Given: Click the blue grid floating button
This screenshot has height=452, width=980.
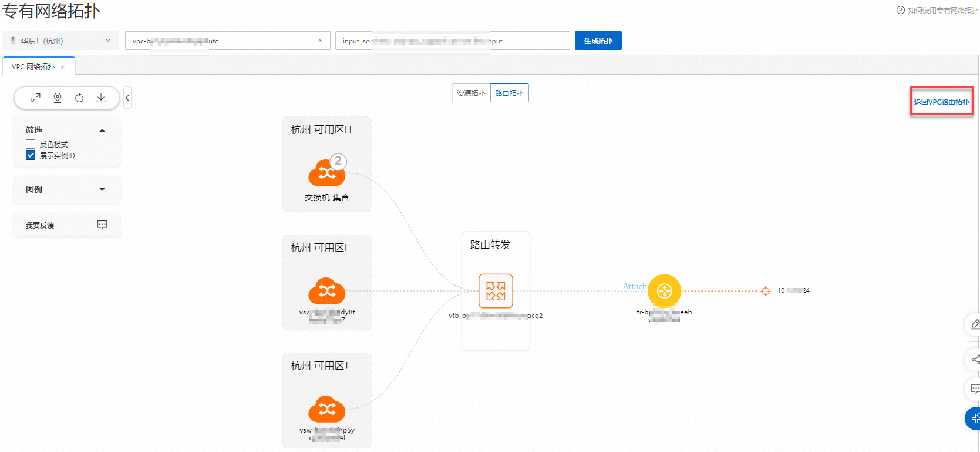Looking at the screenshot, I should pyautogui.click(x=974, y=418).
